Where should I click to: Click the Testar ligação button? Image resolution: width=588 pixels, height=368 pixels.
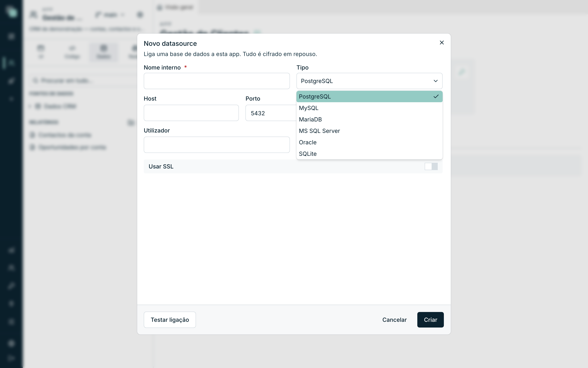click(170, 320)
